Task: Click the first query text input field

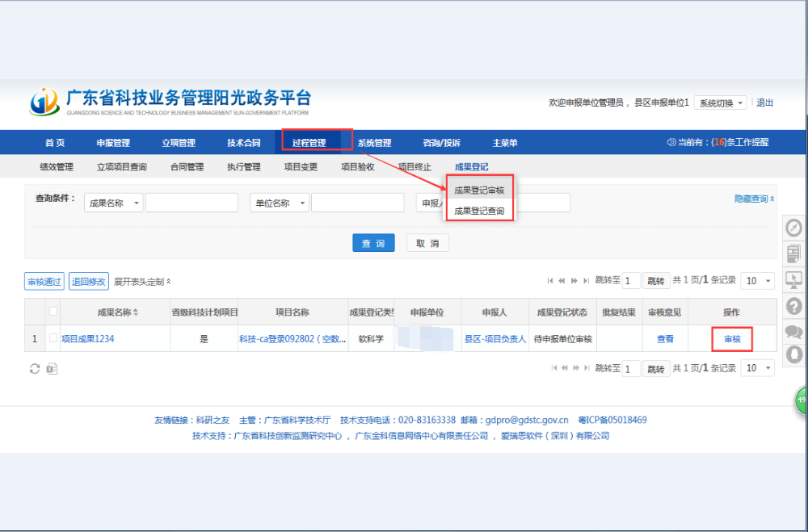Action: pos(191,203)
